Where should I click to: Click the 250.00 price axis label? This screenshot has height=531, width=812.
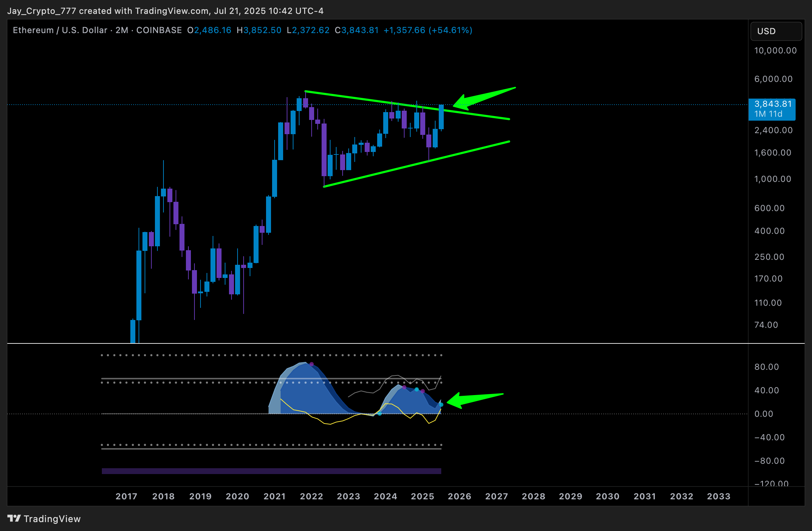[769, 257]
